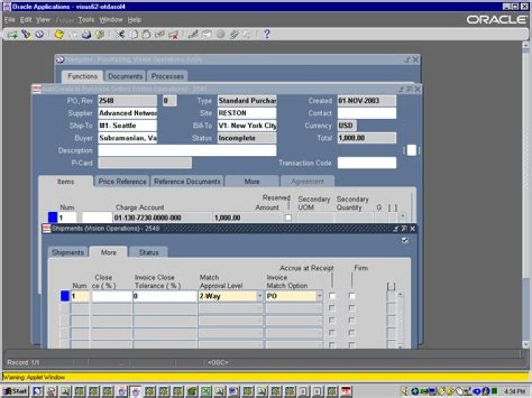
Task: Click the empty Transaction Code field
Action: [x=366, y=162]
